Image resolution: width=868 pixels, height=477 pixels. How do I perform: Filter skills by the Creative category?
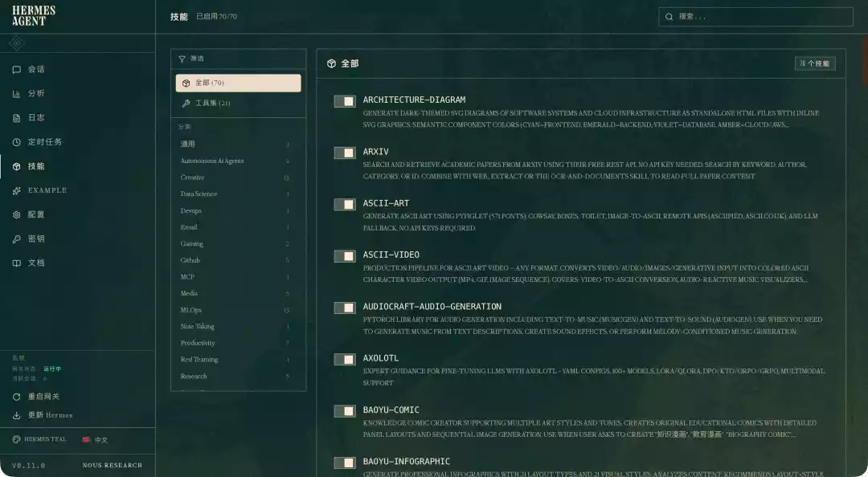click(192, 177)
